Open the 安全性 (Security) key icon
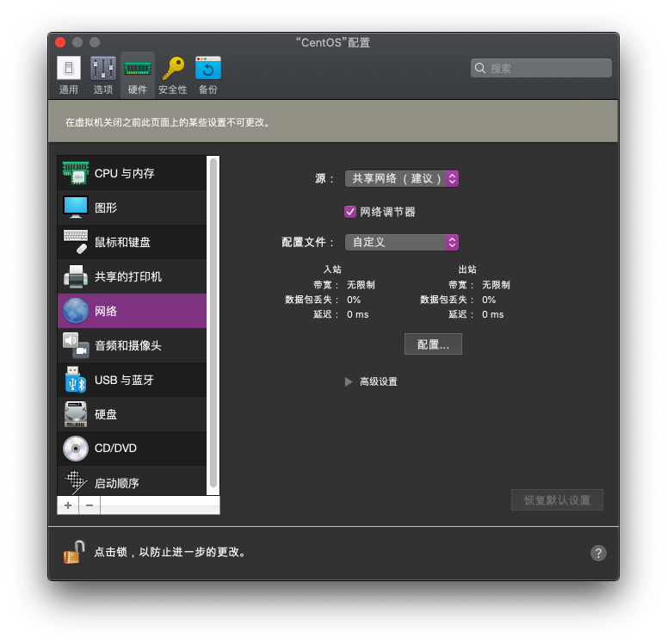The width and height of the screenshot is (667, 644). 173,68
